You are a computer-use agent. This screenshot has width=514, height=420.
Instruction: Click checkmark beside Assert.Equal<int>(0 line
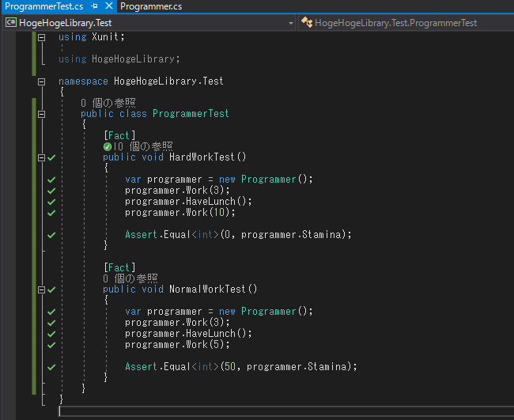51,235
